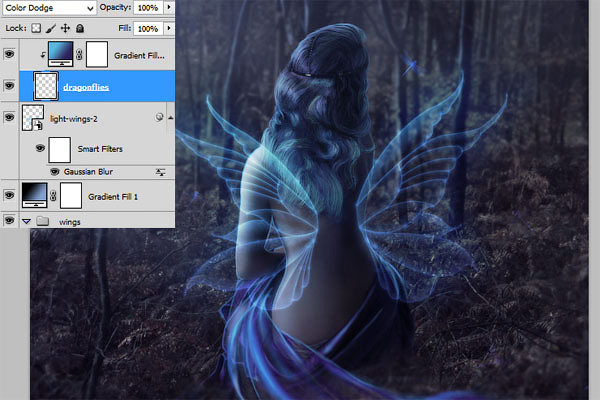
Task: Click clipping mask arrow on top Gradient Fill layer
Action: coord(43,55)
